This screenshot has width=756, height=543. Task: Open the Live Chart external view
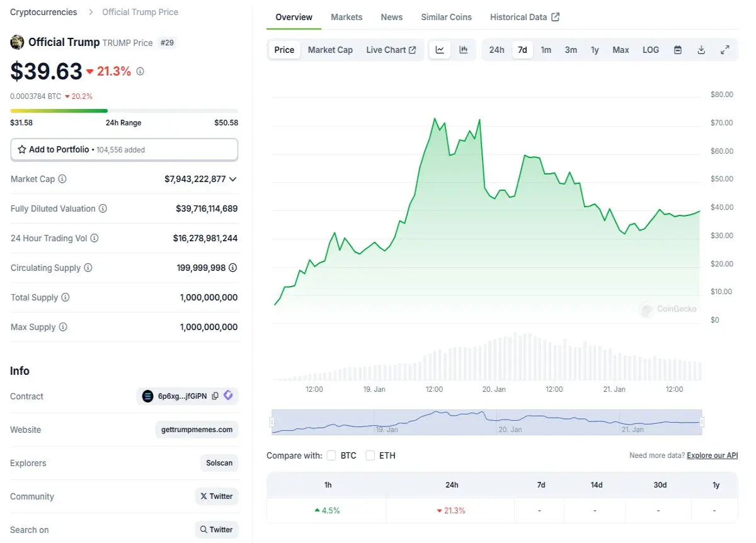pos(391,50)
